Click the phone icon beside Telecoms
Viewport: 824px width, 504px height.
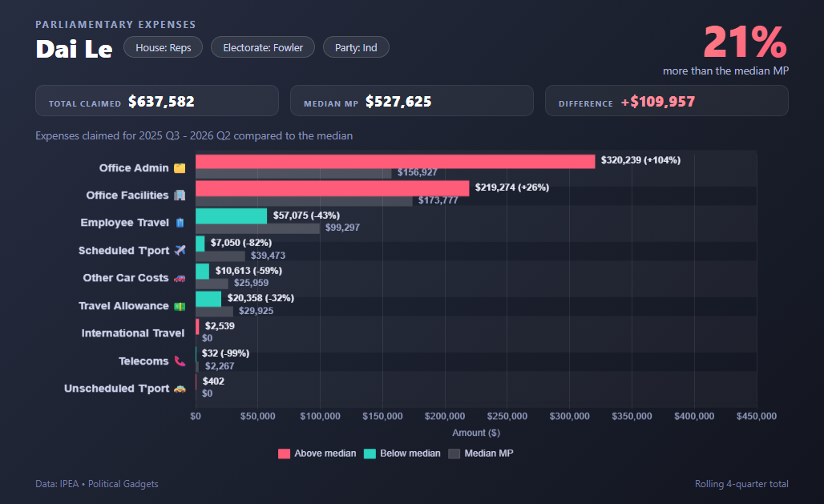[x=180, y=361]
